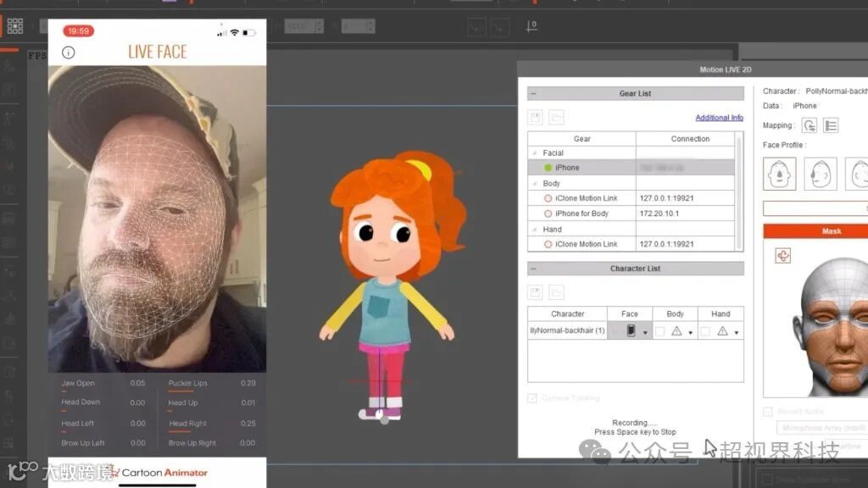Open the Body gear dropdown arrow
This screenshot has height=488, width=868.
[x=690, y=332]
